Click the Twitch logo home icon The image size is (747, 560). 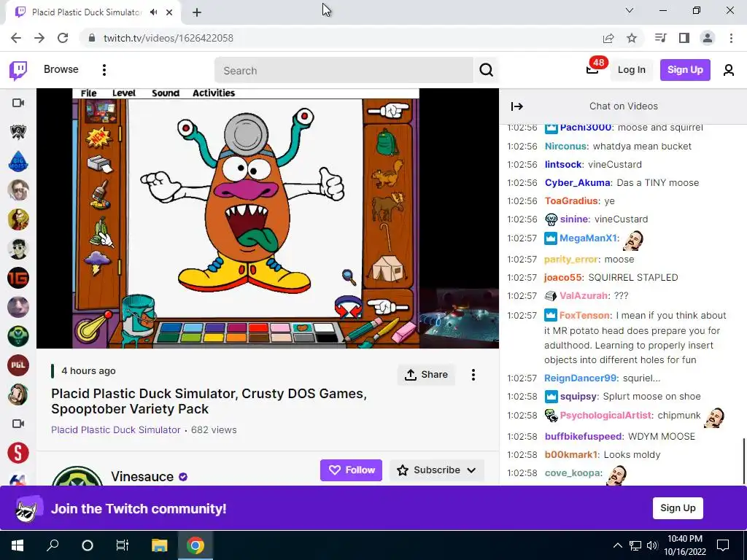(18, 71)
